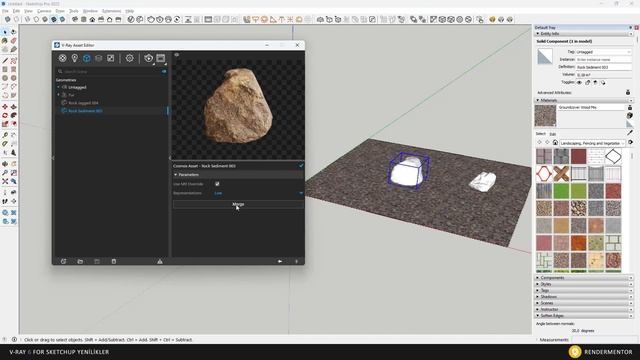Click the Advanced Attributes icon in Entity Info
Image resolution: width=640 pixels, height=360 pixels.
pos(628,93)
